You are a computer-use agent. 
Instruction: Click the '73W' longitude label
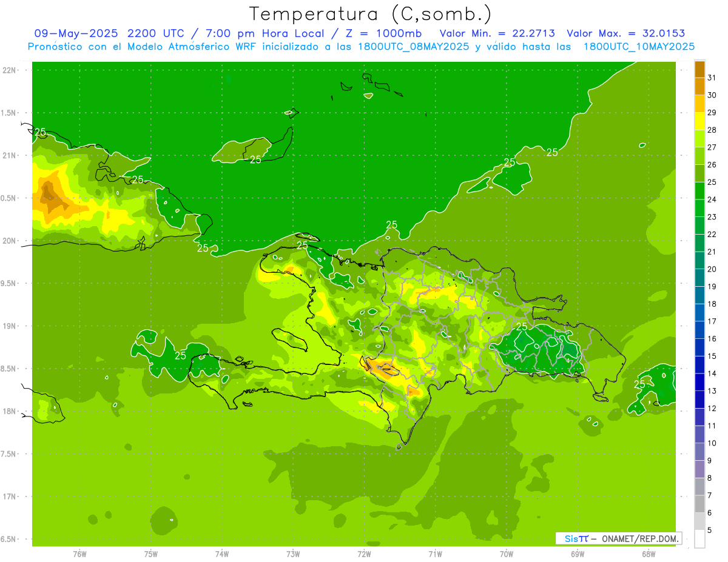pyautogui.click(x=293, y=554)
